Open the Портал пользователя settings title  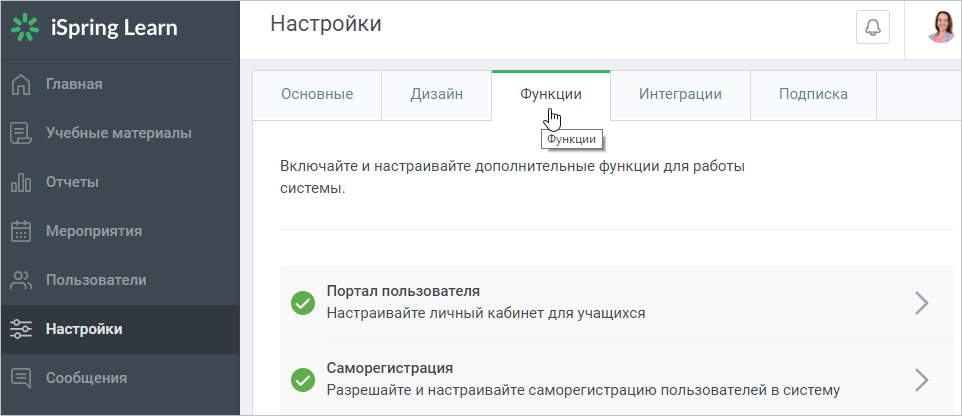[x=403, y=291]
